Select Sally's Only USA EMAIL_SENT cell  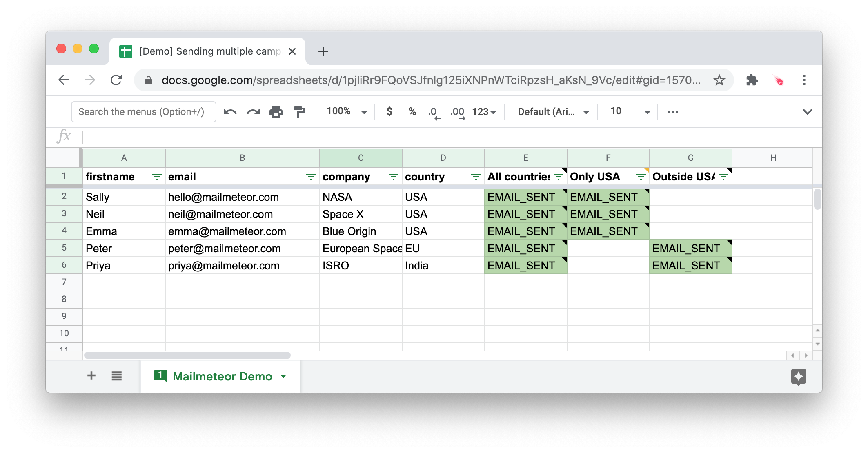[x=608, y=197]
